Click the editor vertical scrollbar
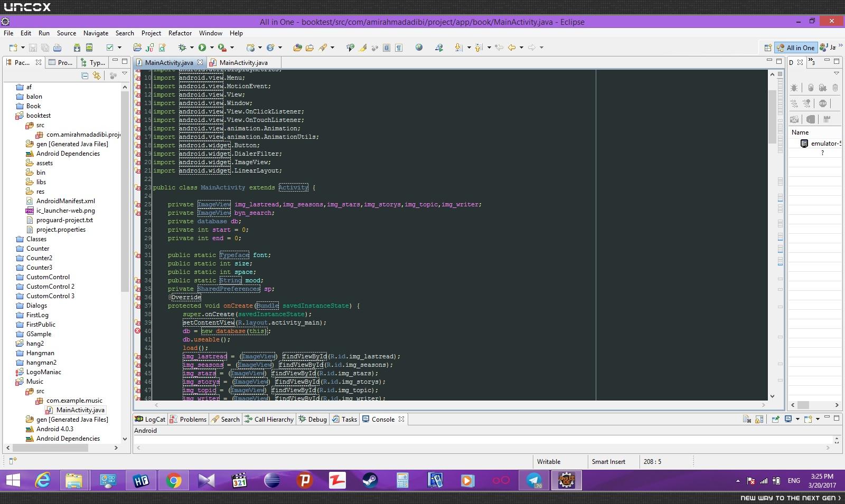 (772, 117)
